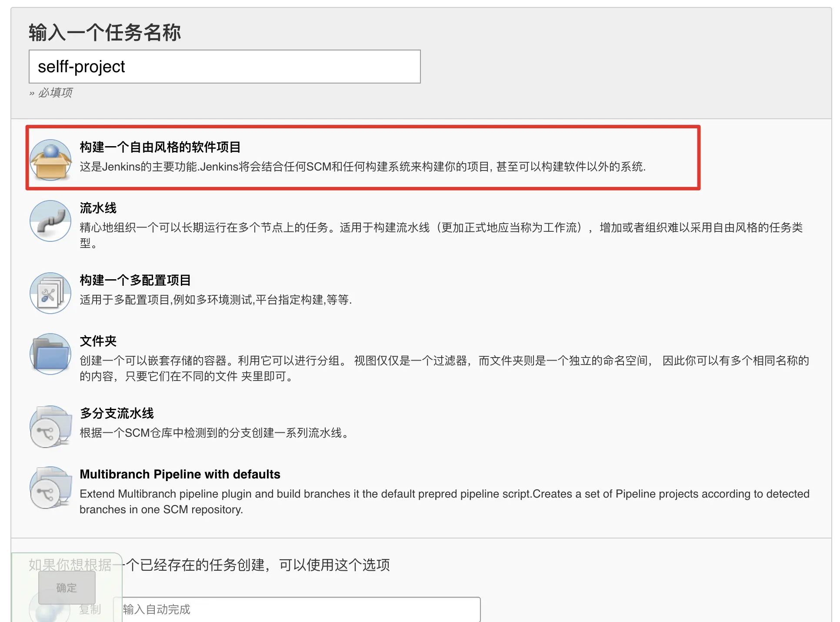The image size is (840, 622).
Task: Click Multibranch Pipeline with defaults icon
Action: [x=50, y=487]
